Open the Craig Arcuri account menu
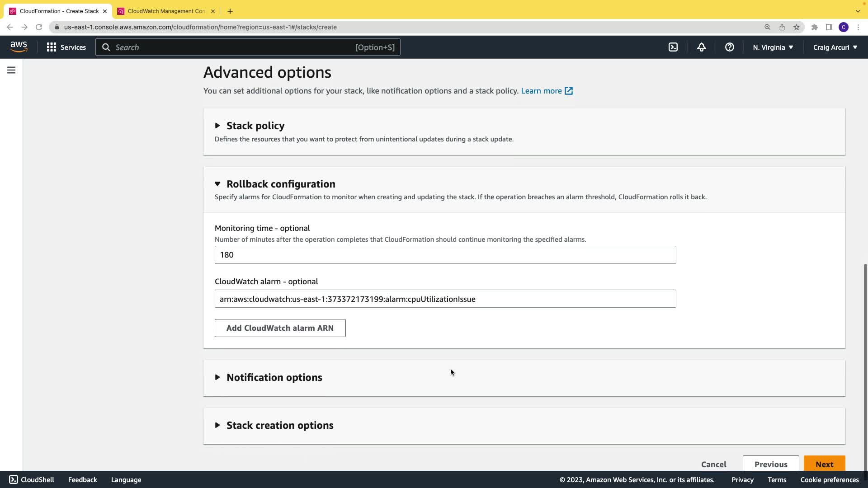The image size is (868, 488). [x=835, y=47]
